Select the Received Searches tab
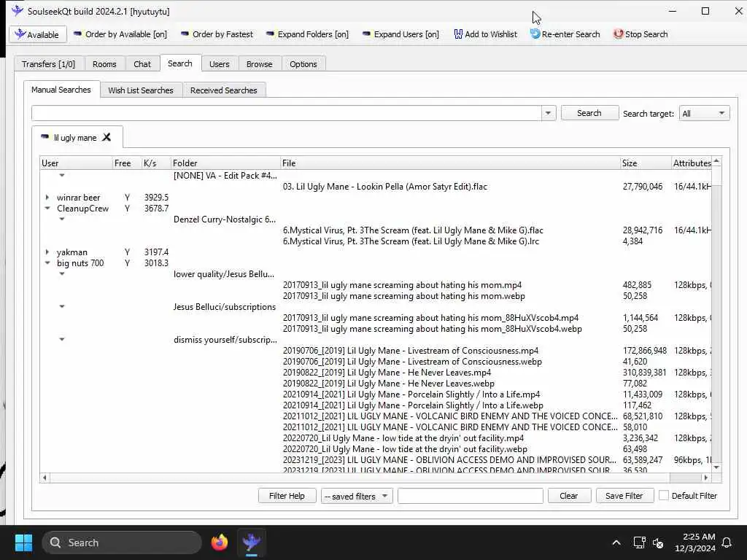This screenshot has width=747, height=560. point(223,90)
